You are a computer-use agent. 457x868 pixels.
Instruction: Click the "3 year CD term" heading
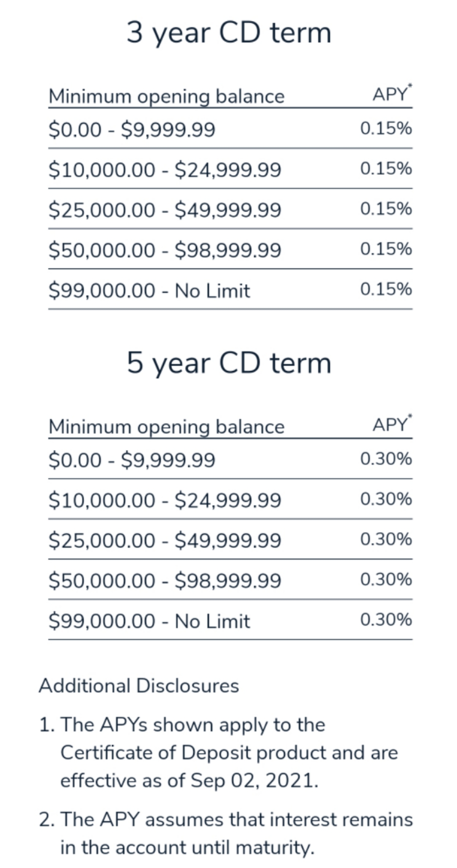[x=228, y=33]
